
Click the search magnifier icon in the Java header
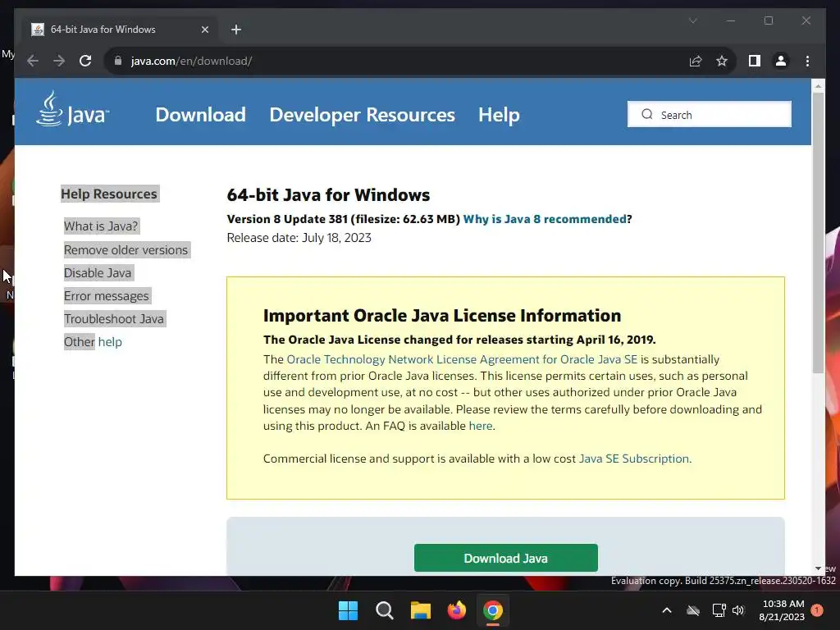click(x=647, y=114)
